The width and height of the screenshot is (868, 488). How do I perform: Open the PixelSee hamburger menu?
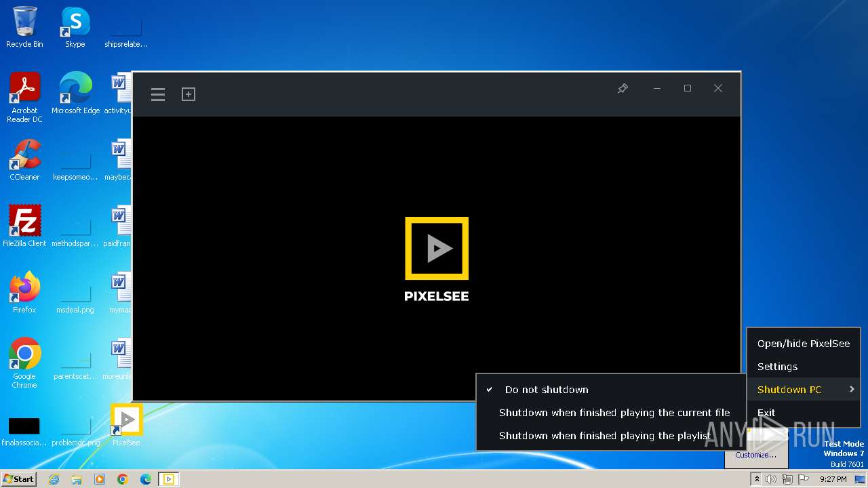click(158, 94)
